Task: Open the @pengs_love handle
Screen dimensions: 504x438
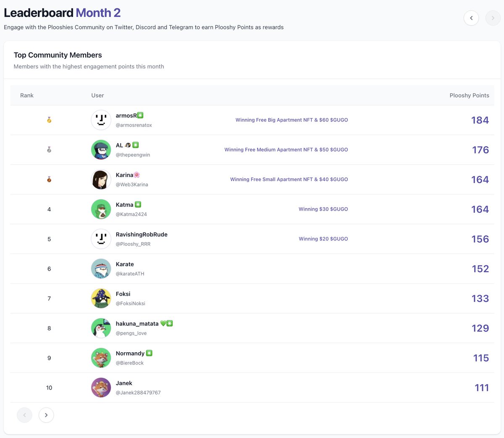Action: [131, 333]
